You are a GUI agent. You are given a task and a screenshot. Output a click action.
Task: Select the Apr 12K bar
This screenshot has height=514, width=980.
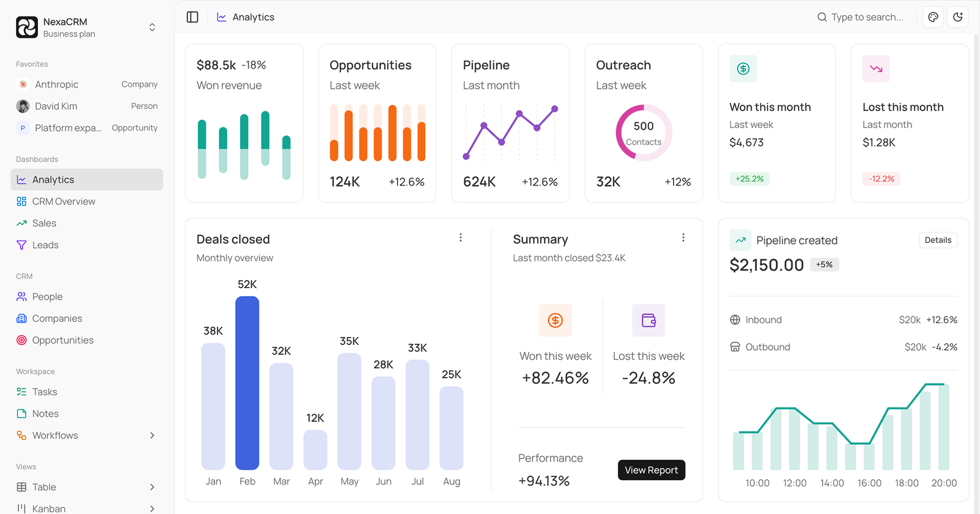315,450
